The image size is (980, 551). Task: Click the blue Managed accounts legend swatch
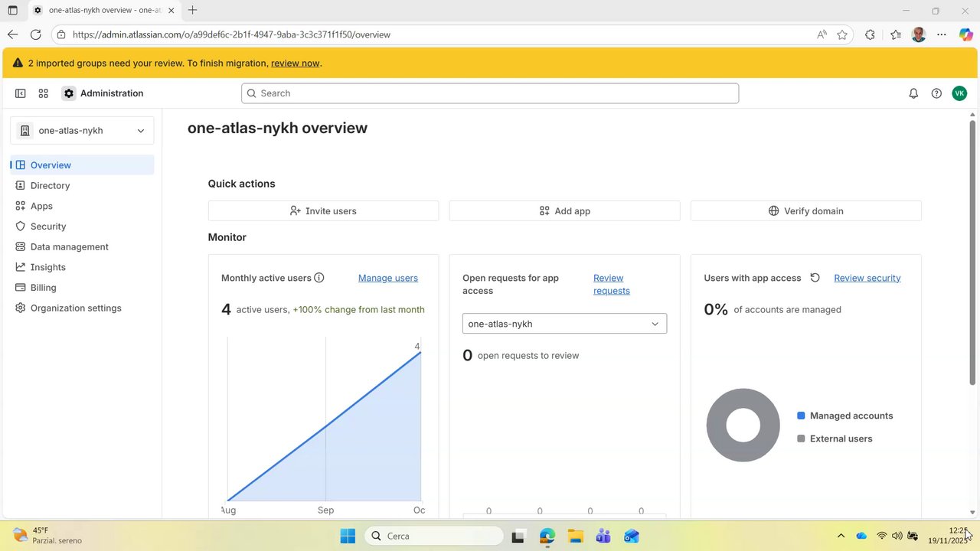[x=801, y=416]
